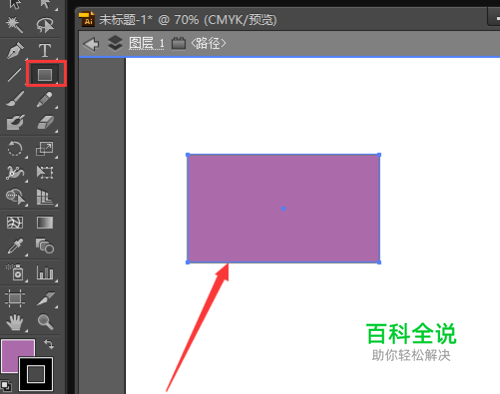Select the Free Transform tool
Image resolution: width=500 pixels, height=394 pixels.
(45, 173)
